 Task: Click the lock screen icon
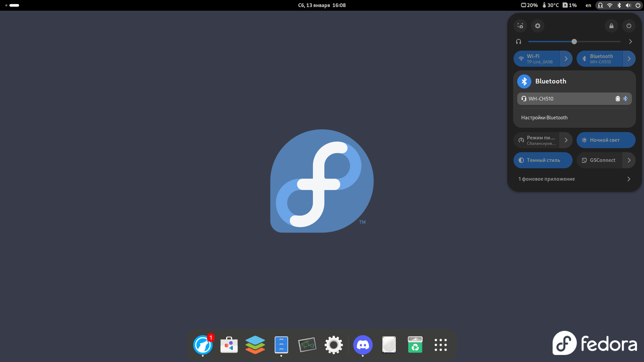click(x=611, y=26)
